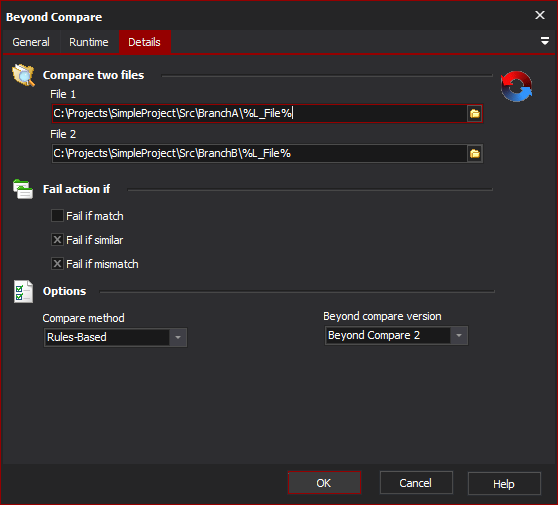Image resolution: width=558 pixels, height=505 pixels.
Task: Click the Fail action if section icon
Action: (23, 189)
